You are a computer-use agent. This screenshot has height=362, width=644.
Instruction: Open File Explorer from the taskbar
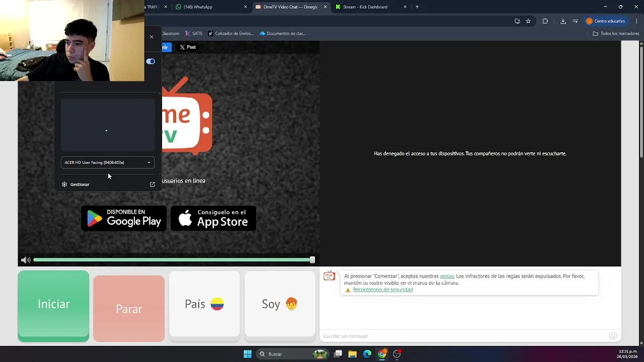coord(353,354)
